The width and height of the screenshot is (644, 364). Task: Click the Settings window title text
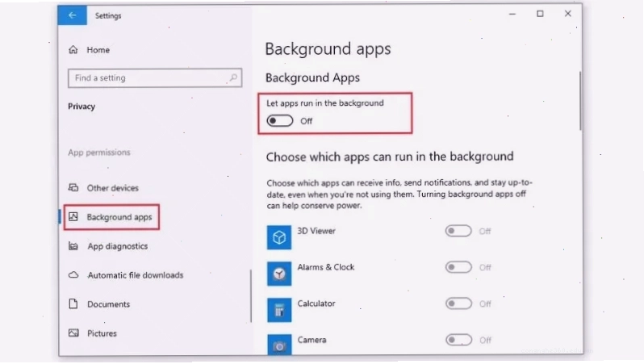(x=108, y=15)
